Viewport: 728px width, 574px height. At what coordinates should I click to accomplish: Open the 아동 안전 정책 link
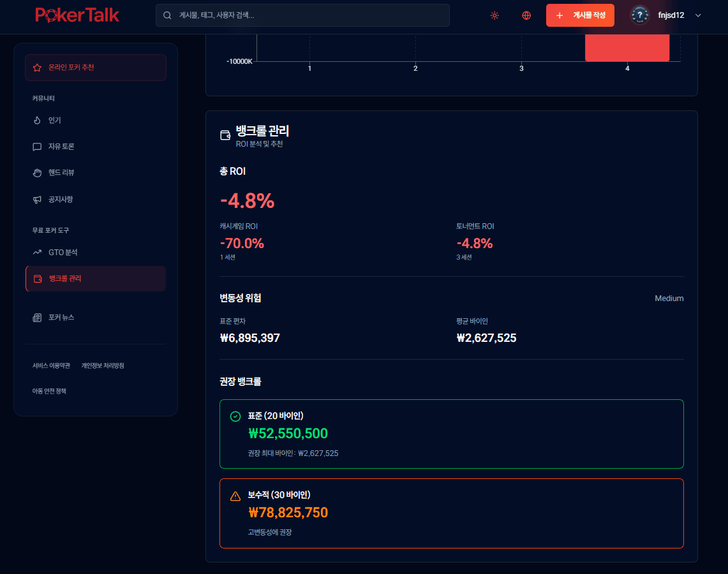[49, 391]
